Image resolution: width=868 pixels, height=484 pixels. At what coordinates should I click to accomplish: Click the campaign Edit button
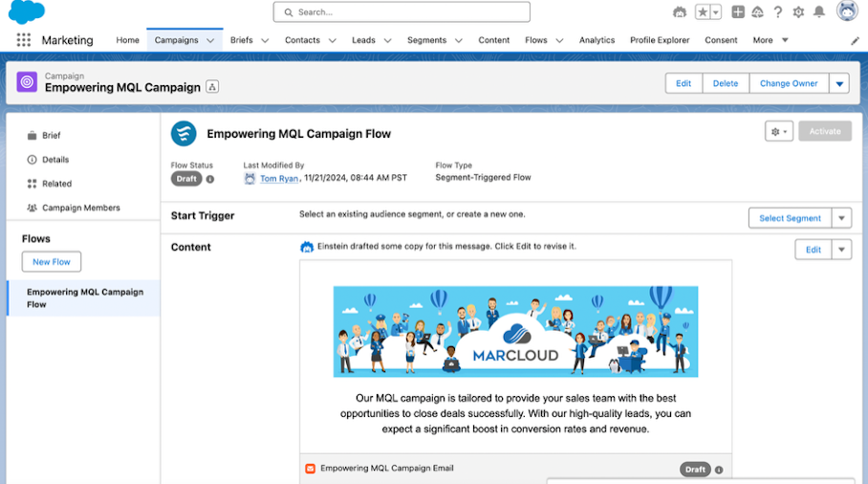(684, 83)
